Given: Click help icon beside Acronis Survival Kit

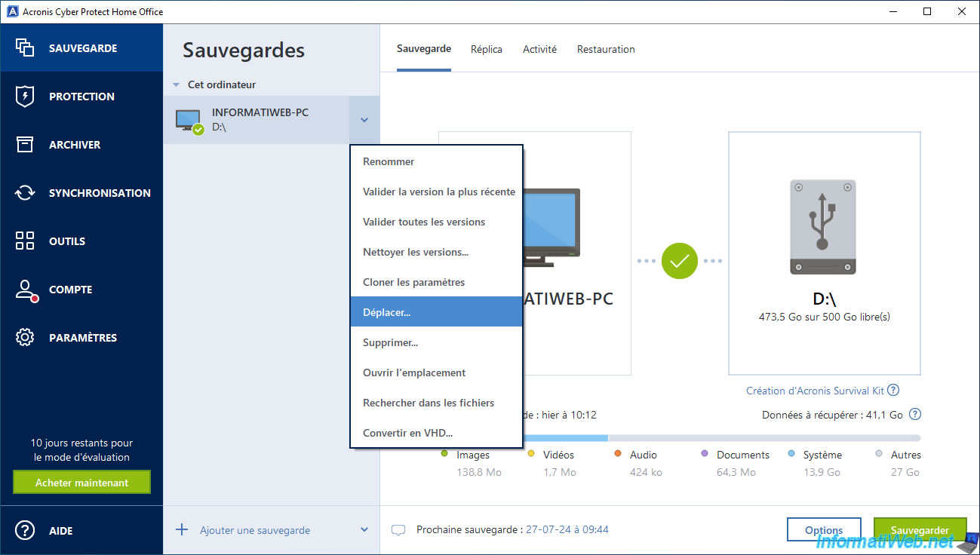Looking at the screenshot, I should pos(893,390).
